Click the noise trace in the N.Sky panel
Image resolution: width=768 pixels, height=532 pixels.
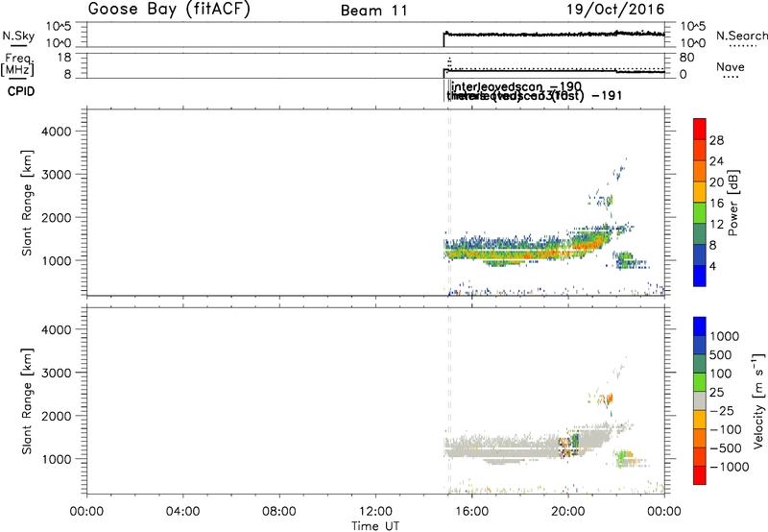554,35
